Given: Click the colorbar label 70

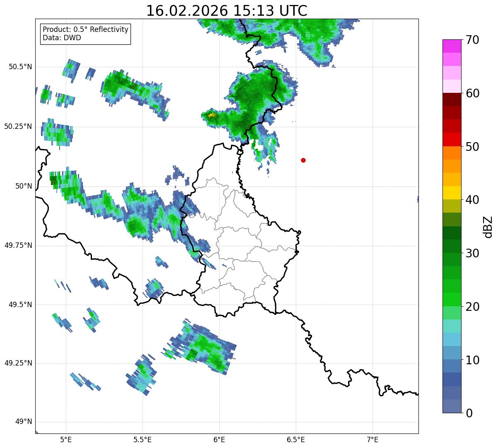Looking at the screenshot, I should pos(472,40).
